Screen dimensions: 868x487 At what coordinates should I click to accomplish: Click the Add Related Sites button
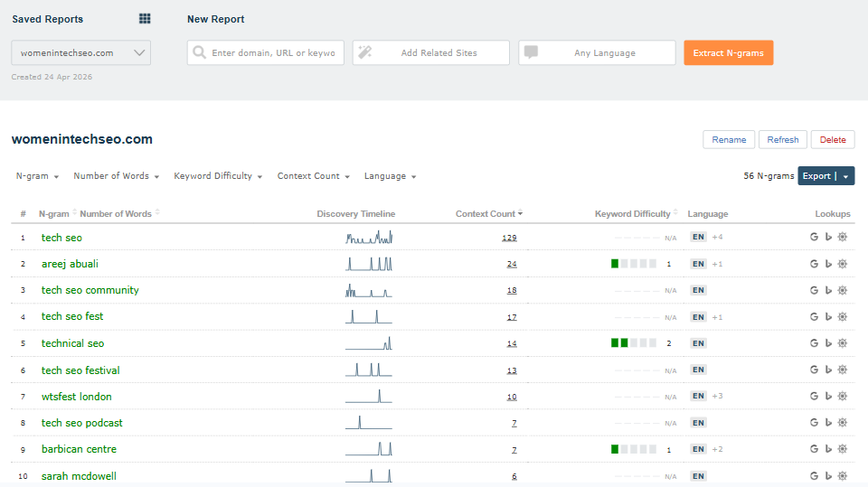[x=430, y=52]
